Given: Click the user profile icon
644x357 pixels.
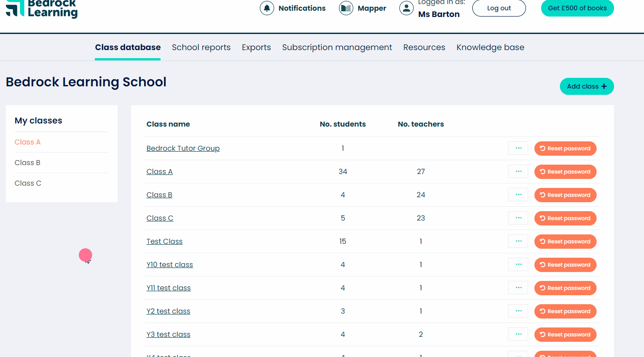Looking at the screenshot, I should coord(407,8).
